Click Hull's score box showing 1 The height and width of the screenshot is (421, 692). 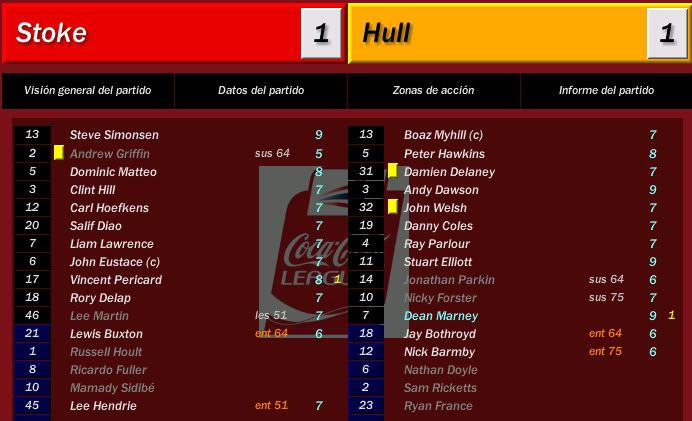(x=667, y=33)
